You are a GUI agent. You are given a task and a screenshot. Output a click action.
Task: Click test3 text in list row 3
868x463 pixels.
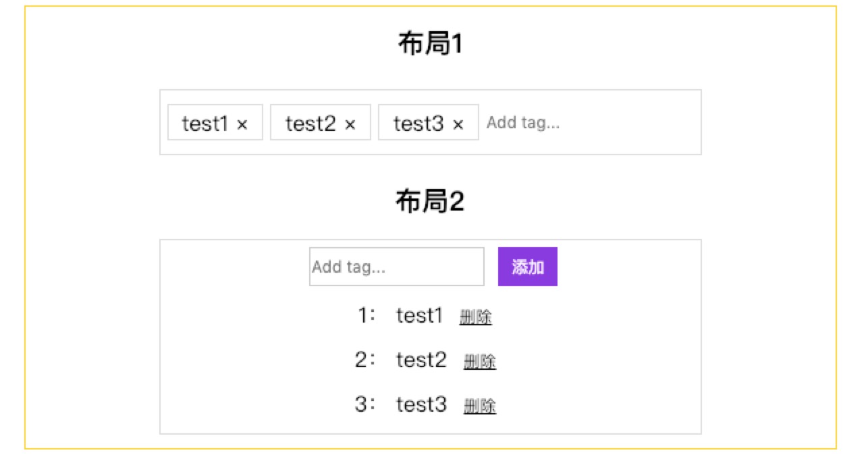(x=421, y=404)
